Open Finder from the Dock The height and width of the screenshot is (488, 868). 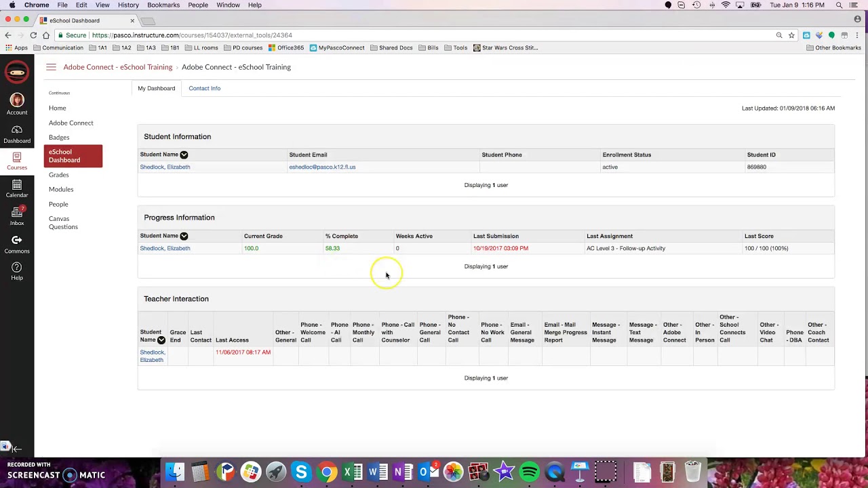click(x=175, y=472)
